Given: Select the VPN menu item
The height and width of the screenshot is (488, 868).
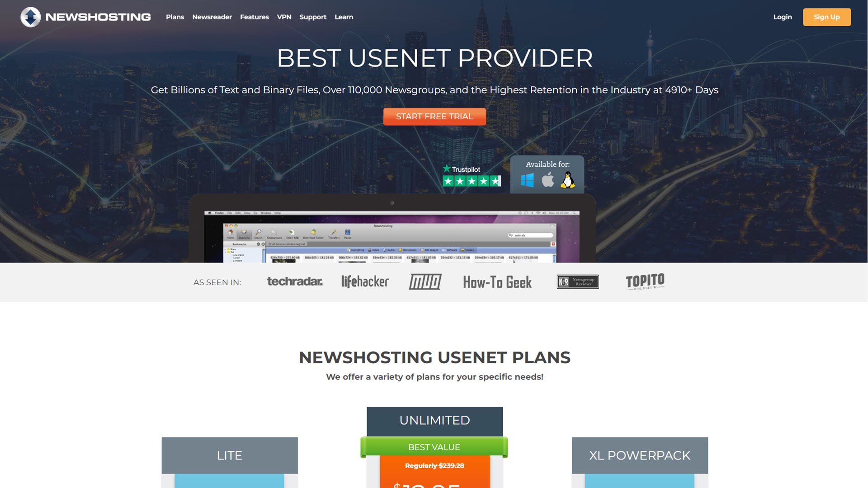Looking at the screenshot, I should click(284, 16).
